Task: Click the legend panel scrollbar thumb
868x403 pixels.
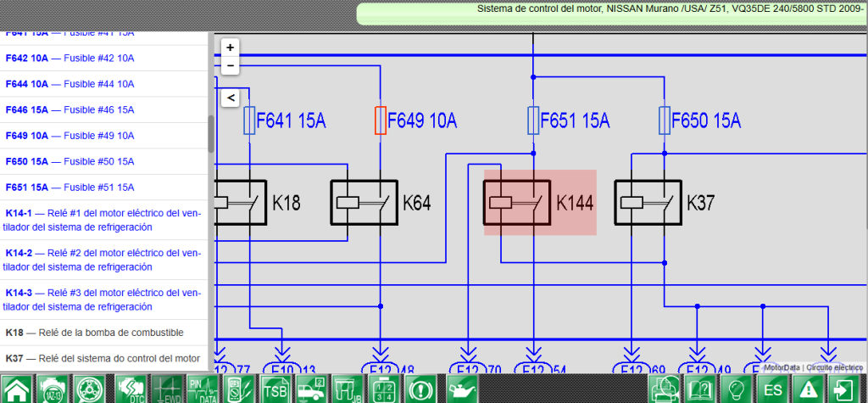Action: tap(211, 133)
